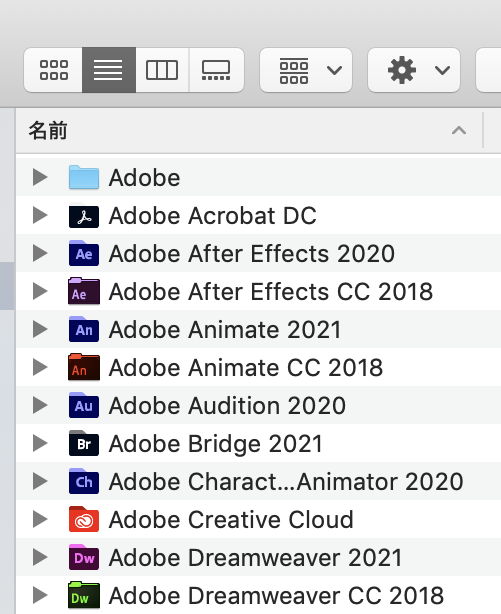The height and width of the screenshot is (614, 501).
Task: Click the Audition 2020 Au icon
Action: click(84, 405)
